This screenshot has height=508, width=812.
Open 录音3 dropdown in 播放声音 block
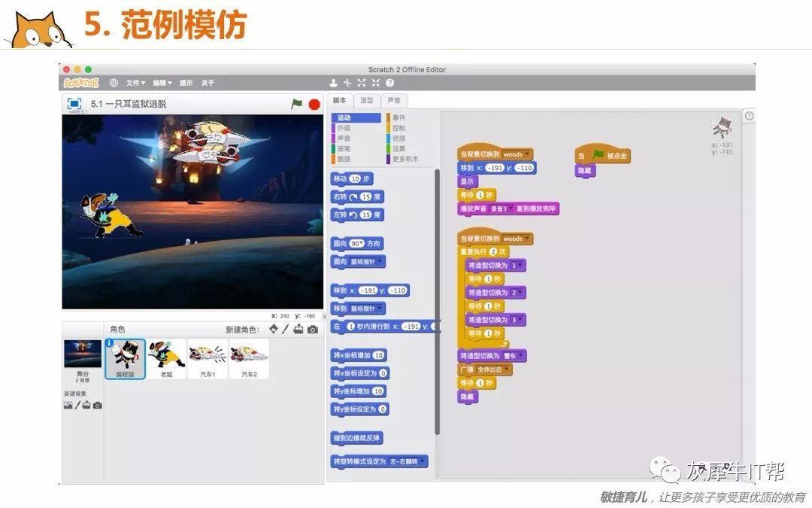pyautogui.click(x=511, y=209)
